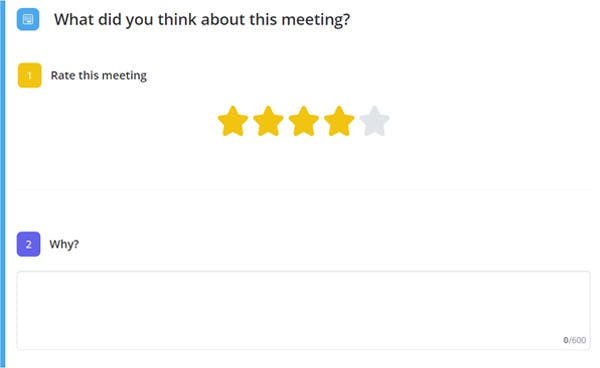Click the yellow question 1 badge
This screenshot has width=600, height=368.
point(29,75)
